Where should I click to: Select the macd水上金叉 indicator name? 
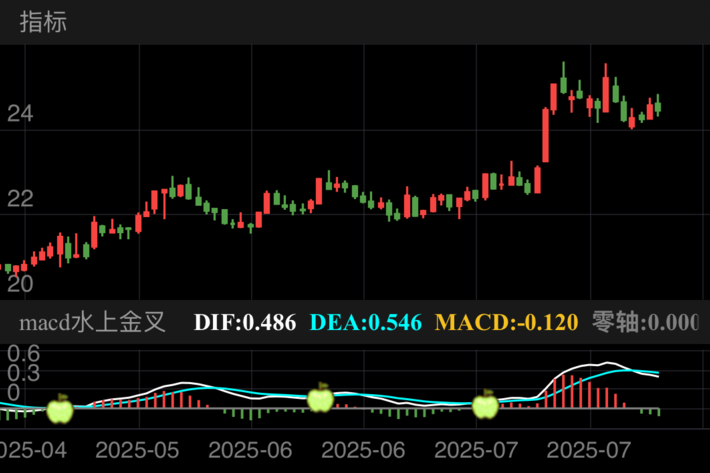[x=97, y=322]
